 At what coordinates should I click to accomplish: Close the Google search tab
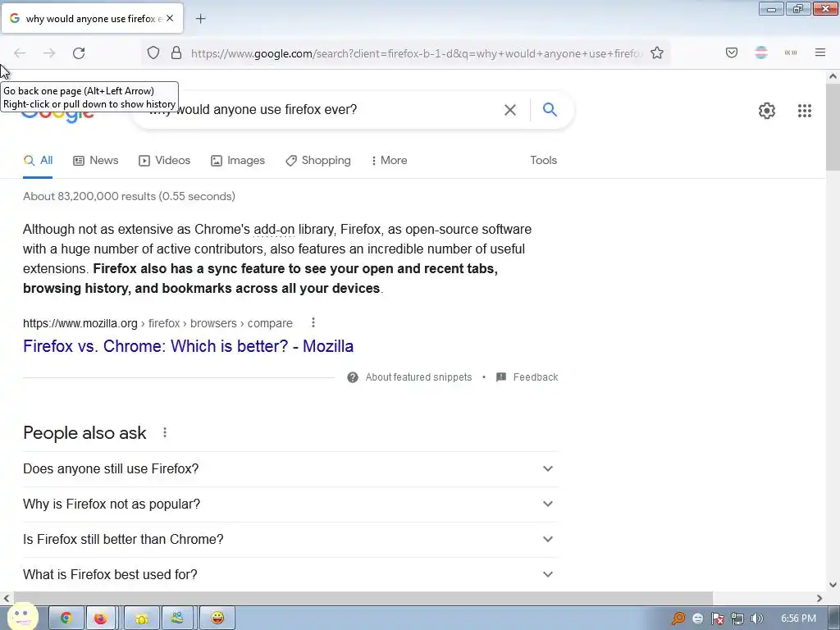point(170,18)
